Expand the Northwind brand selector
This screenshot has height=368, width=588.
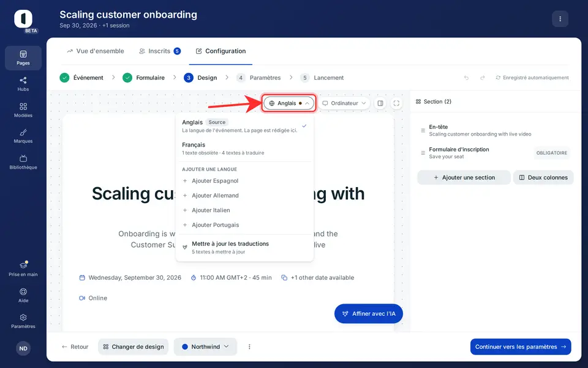(206, 347)
